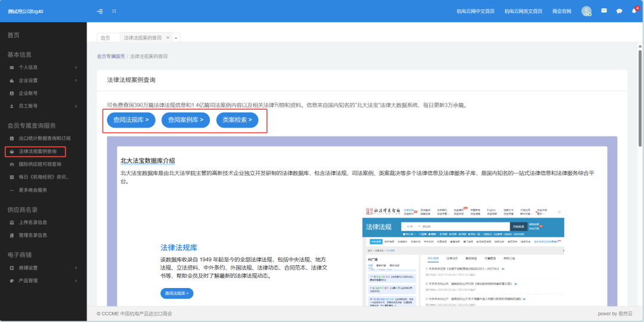Click the 查阅案例库 > button
The height and width of the screenshot is (322, 644).
coord(185,120)
